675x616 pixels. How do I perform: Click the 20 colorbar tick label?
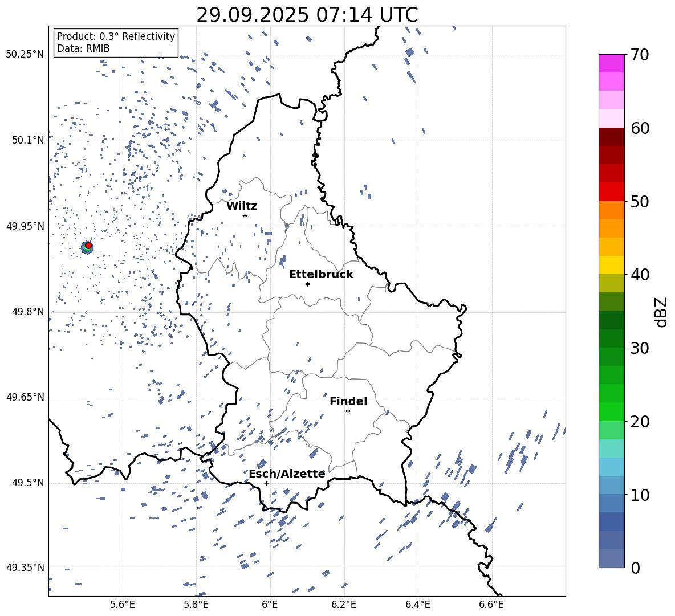[640, 422]
